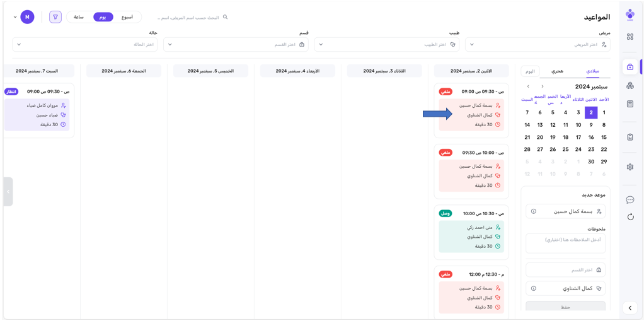The width and height of the screenshot is (644, 323).
Task: Expand the اختر الطبيب doctor dropdown
Action: coord(386,45)
